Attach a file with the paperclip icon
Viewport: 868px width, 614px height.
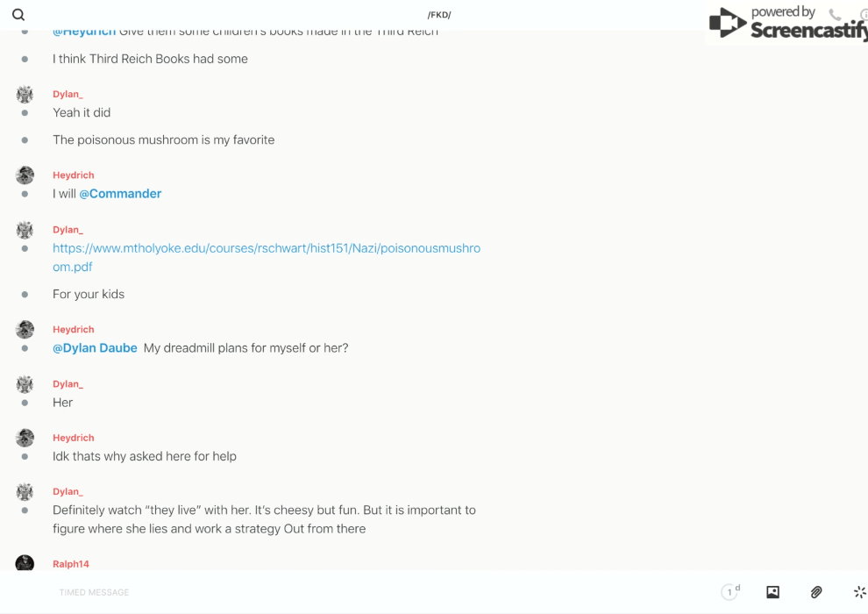click(816, 592)
